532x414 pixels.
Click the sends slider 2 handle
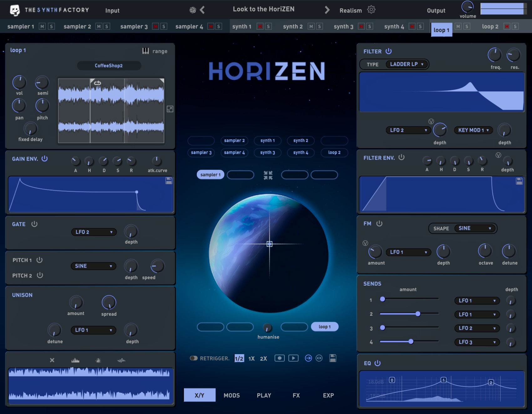[x=418, y=314]
